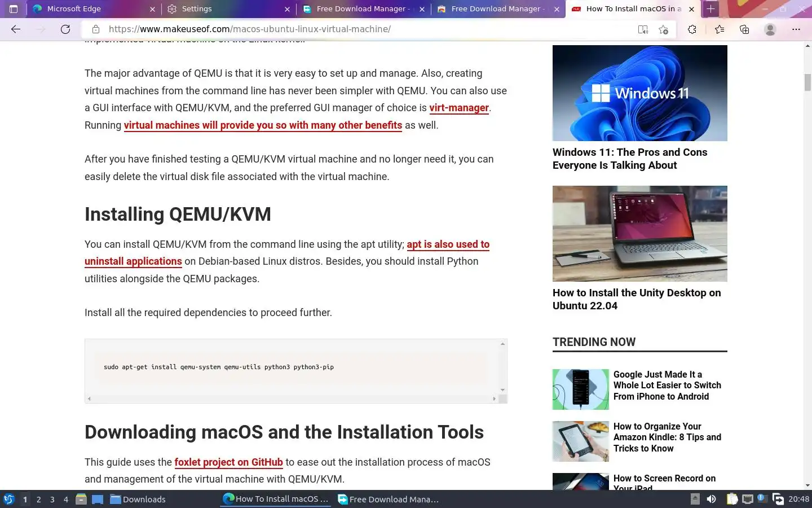Open Free Download Manager taskbar item
812x508 pixels.
point(389,499)
